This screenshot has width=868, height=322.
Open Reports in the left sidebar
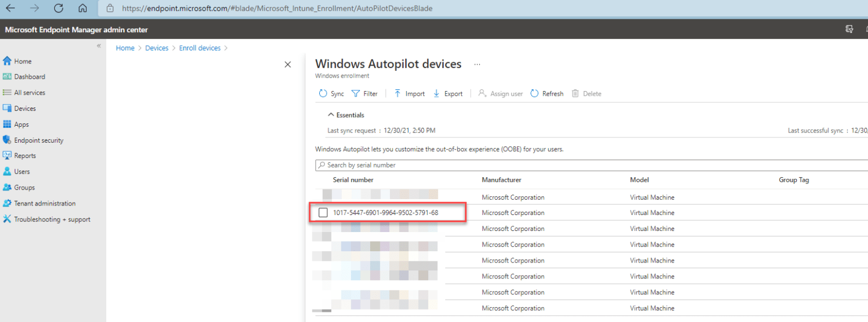click(25, 156)
